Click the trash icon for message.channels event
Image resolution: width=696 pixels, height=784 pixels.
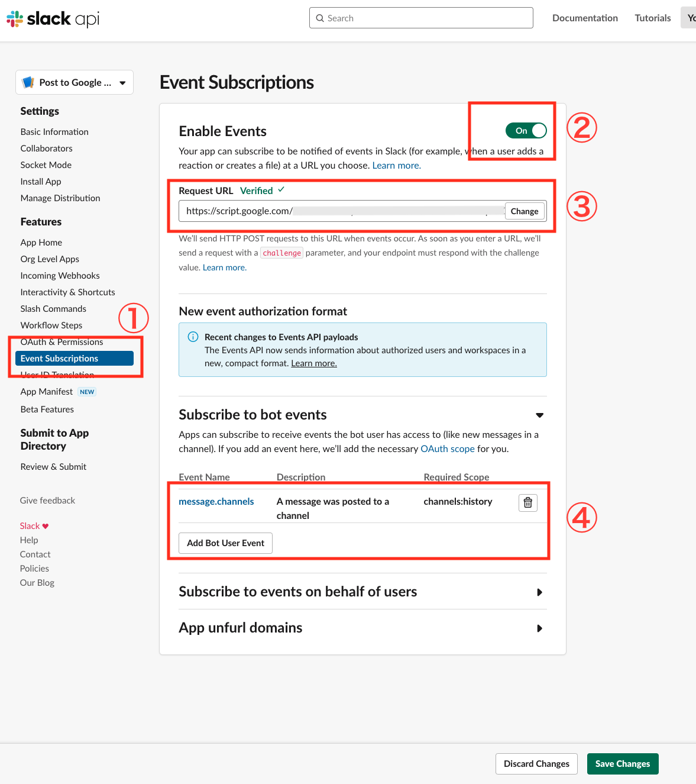coord(527,502)
